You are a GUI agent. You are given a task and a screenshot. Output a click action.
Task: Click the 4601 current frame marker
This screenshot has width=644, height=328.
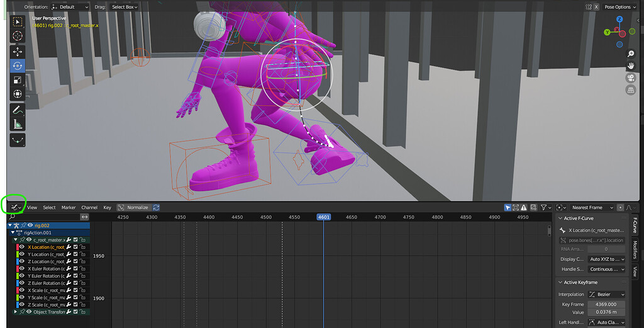(324, 217)
